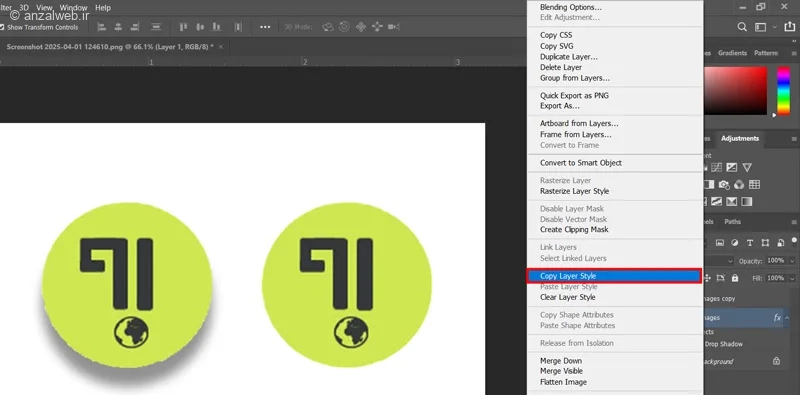800x395 pixels.
Task: Click the Search magnifier icon
Action: click(742, 27)
